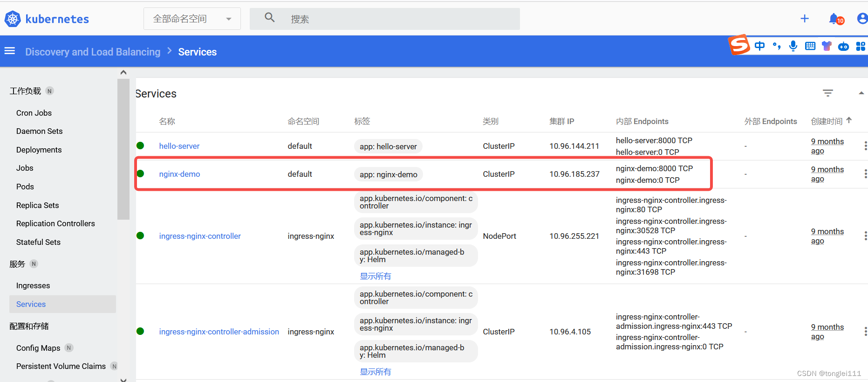This screenshot has height=382, width=868.
Task: Show all labels for ingress-nginx-controller
Action: click(376, 276)
